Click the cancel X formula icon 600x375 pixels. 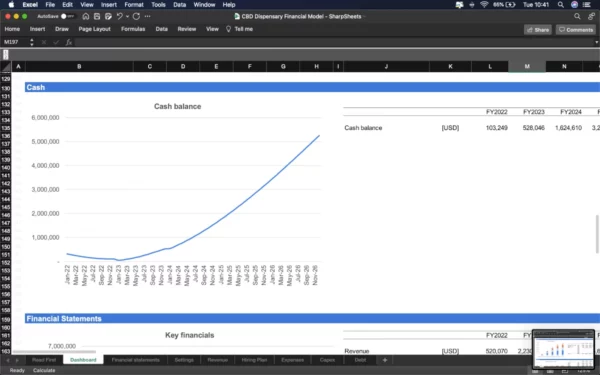(44, 42)
